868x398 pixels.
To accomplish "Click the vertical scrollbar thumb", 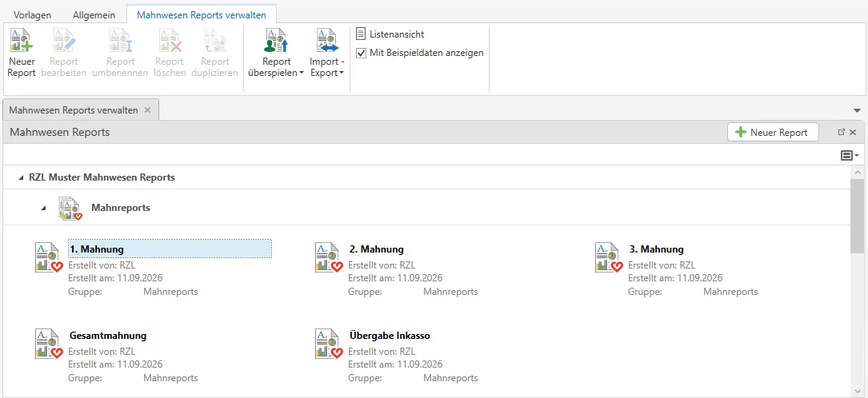I will click(x=856, y=216).
